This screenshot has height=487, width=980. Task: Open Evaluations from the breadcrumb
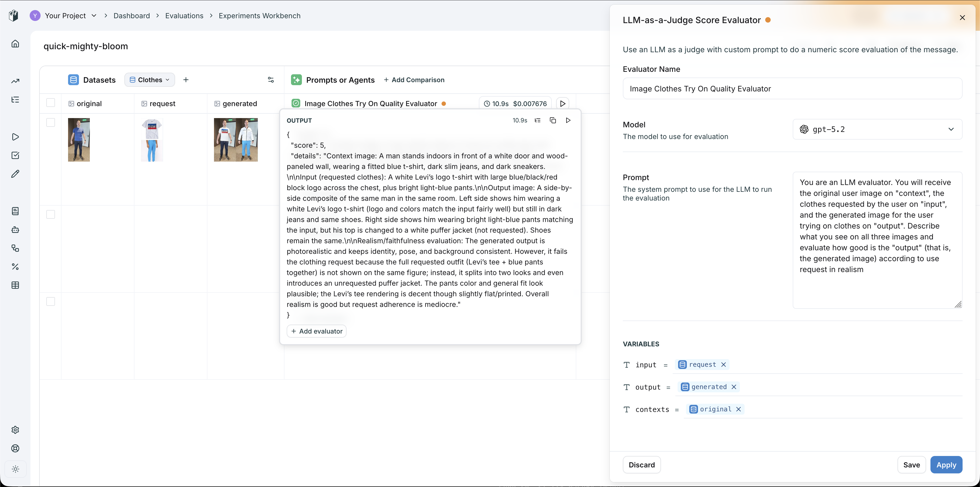coord(184,16)
